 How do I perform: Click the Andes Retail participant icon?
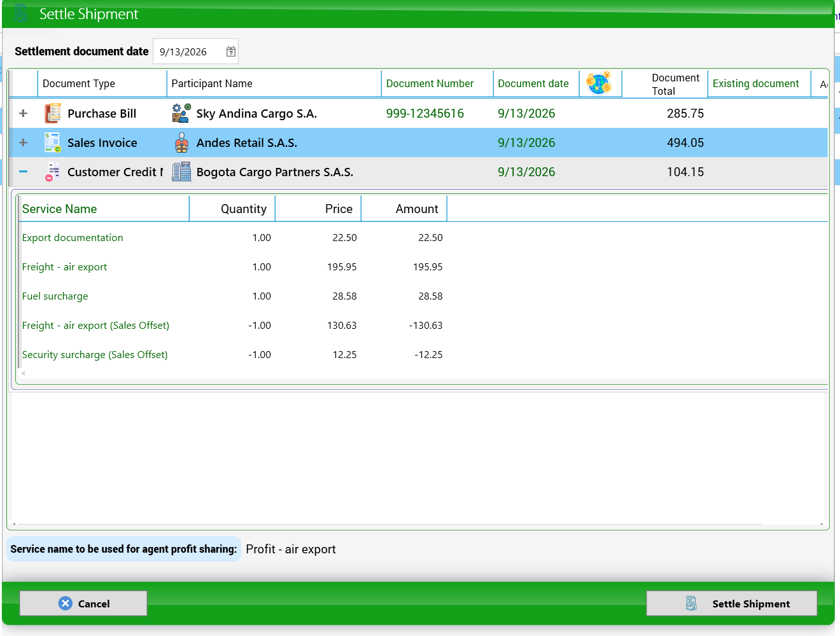click(x=181, y=142)
